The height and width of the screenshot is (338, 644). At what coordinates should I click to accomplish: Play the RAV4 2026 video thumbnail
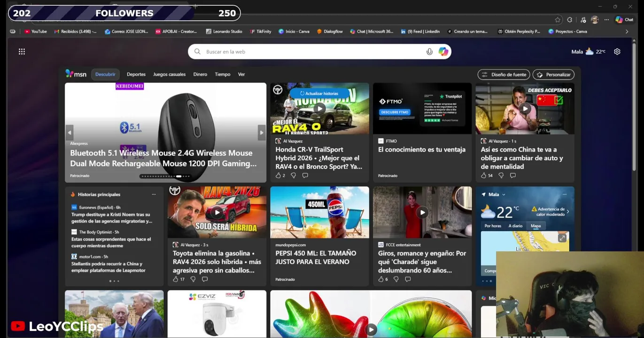(x=217, y=212)
